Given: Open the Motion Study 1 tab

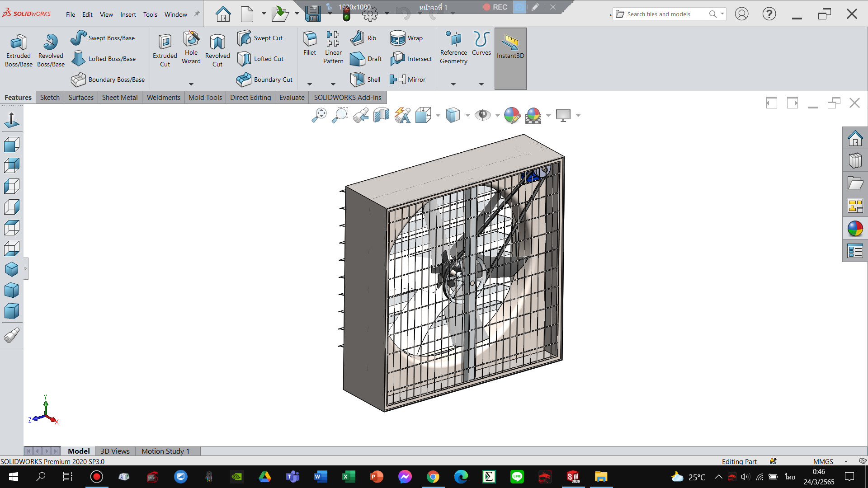Looking at the screenshot, I should click(x=165, y=451).
